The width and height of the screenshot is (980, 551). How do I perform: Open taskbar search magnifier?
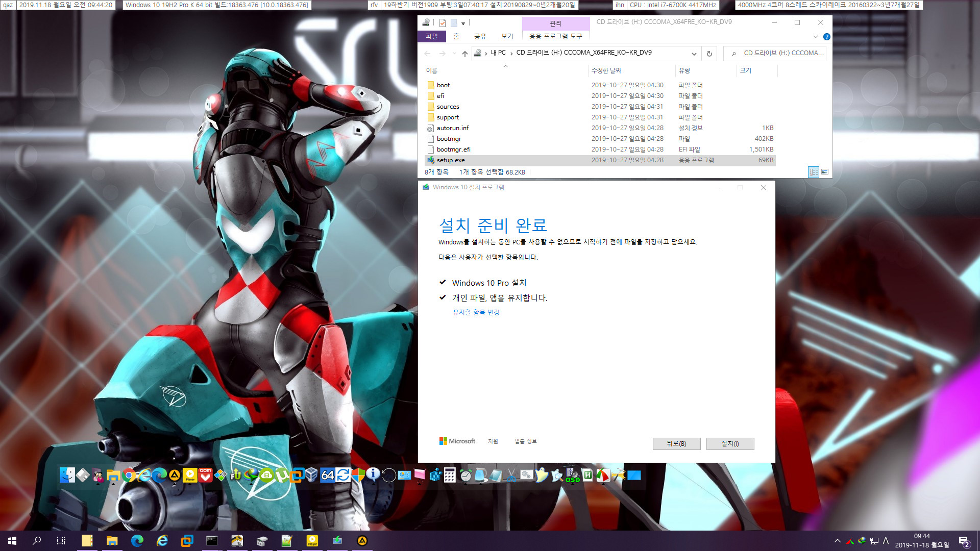(x=37, y=541)
